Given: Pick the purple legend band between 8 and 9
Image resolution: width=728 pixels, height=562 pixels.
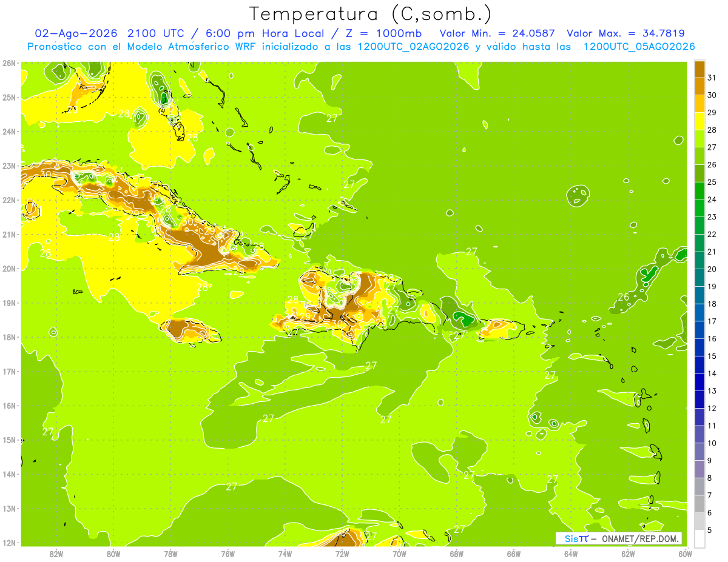Looking at the screenshot, I should (699, 469).
